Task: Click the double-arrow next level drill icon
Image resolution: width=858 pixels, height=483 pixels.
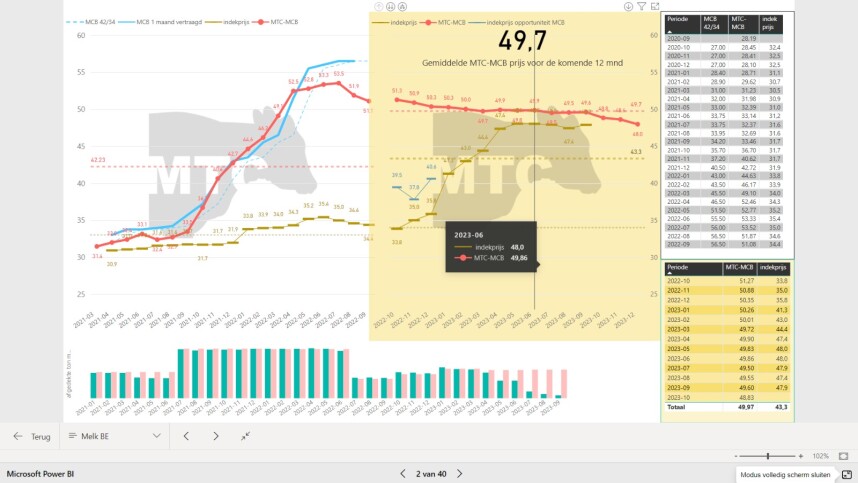Action: (x=391, y=7)
